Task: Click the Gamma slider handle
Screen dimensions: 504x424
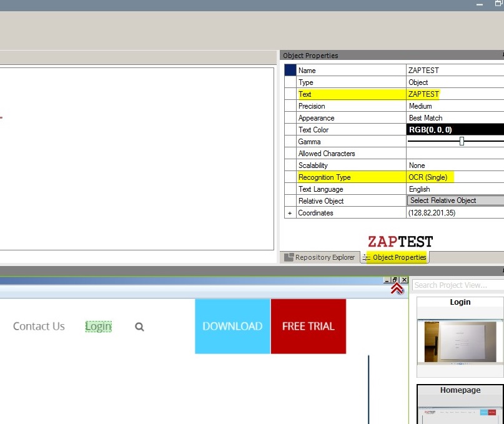Action: 462,142
